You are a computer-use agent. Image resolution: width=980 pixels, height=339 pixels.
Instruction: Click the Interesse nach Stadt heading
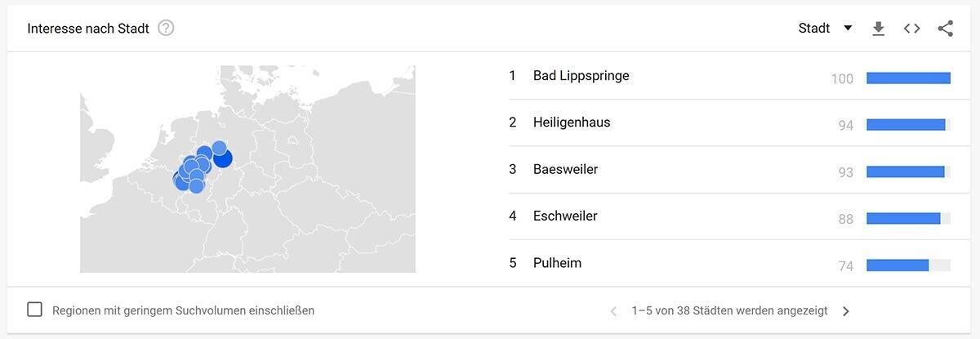(88, 29)
